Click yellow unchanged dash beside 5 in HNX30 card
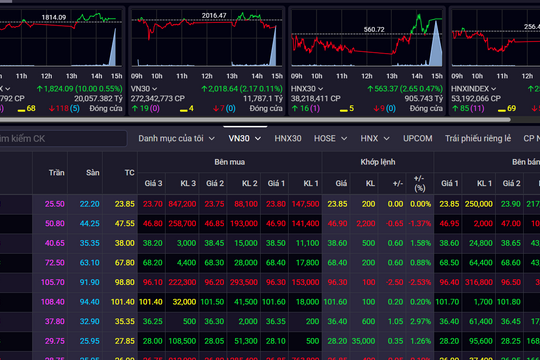The width and height of the screenshot is (540, 360). point(344,110)
